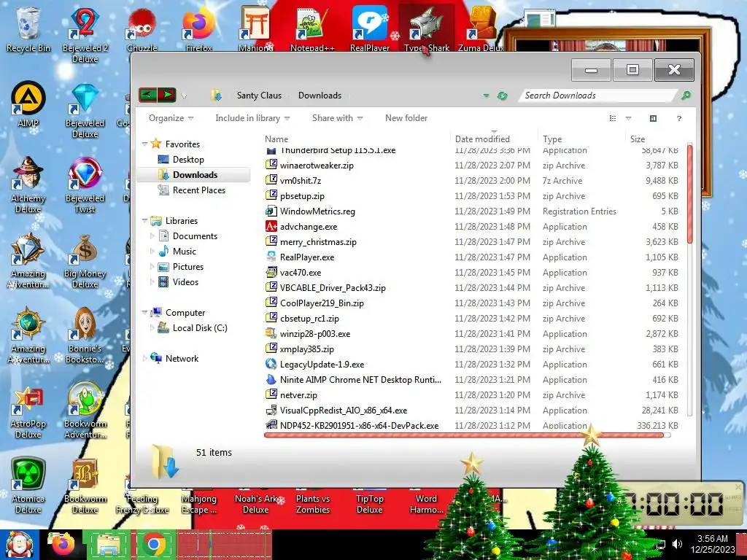
Task: Select the advchange.exe red icon
Action: [271, 226]
